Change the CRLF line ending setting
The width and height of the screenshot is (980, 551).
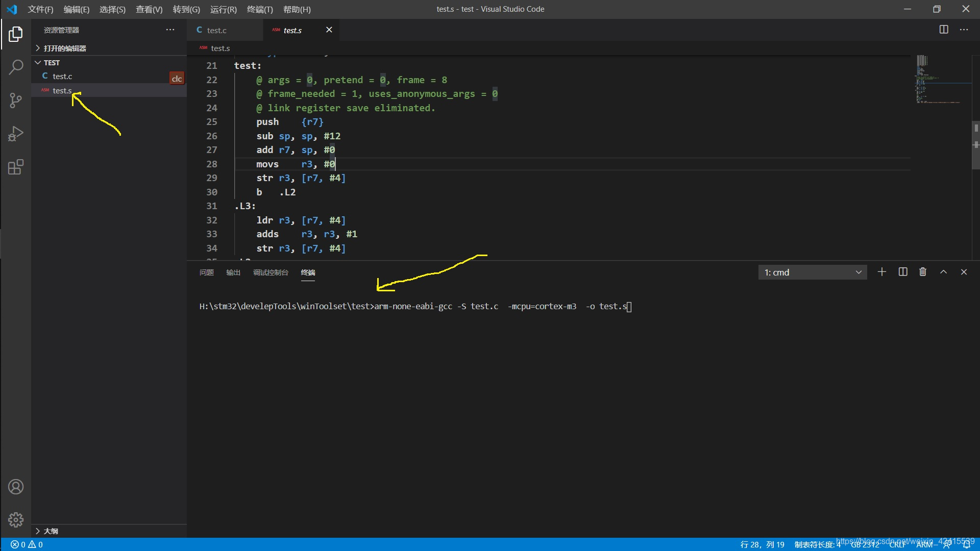click(897, 544)
